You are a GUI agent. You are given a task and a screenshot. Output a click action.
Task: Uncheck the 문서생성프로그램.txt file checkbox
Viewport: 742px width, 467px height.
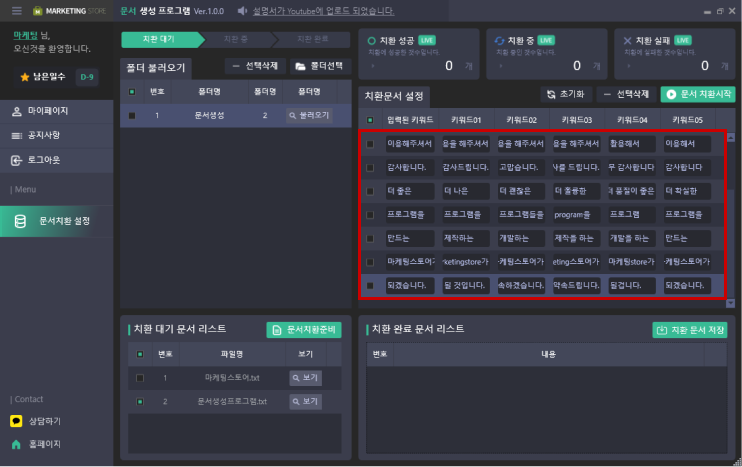coord(140,401)
